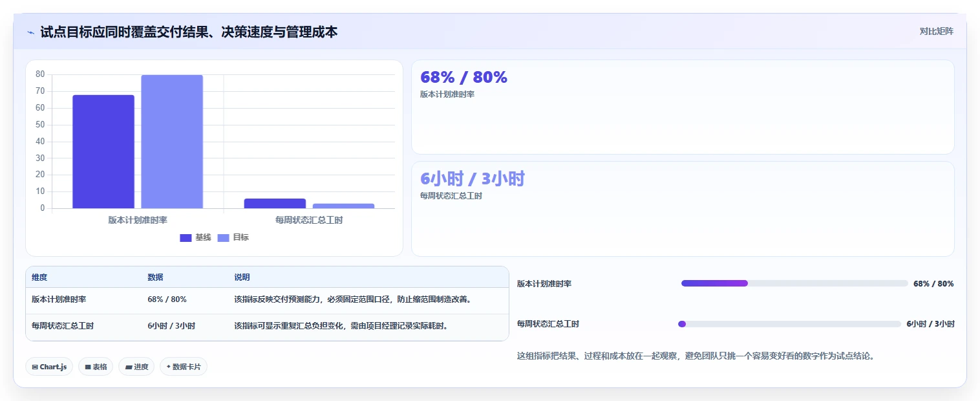Click the 6小时 / 3小时 progress value
980x401 pixels.
coord(930,324)
